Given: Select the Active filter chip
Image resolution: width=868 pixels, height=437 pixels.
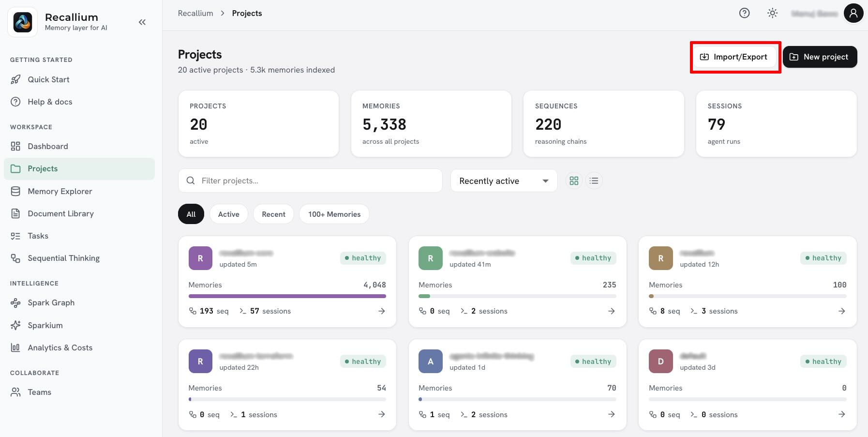Looking at the screenshot, I should click(229, 214).
